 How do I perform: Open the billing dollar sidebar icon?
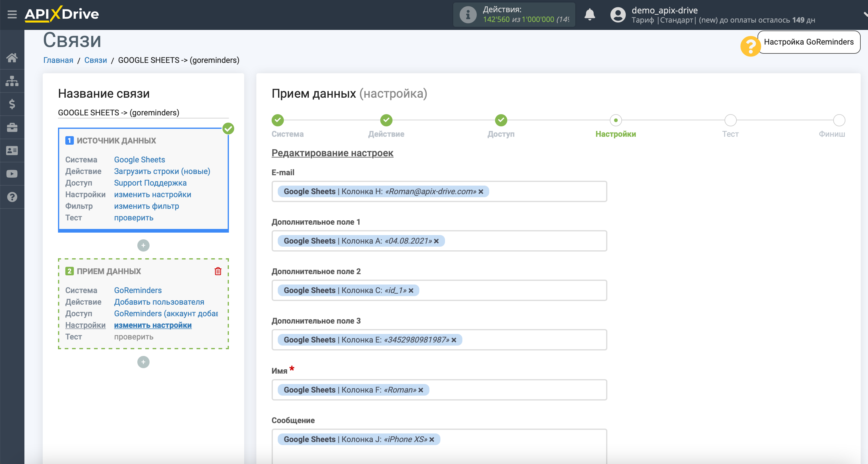coord(12,104)
